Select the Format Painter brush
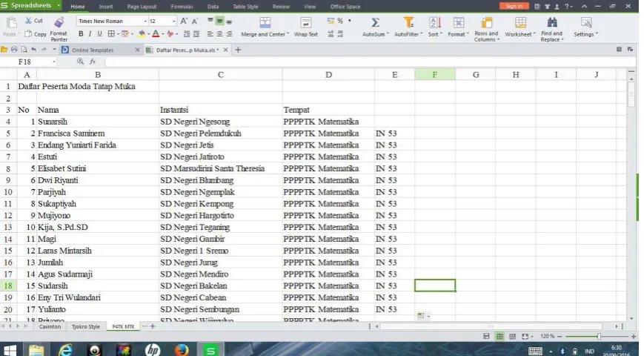Screen dimensions: 644x356 [x=59, y=22]
